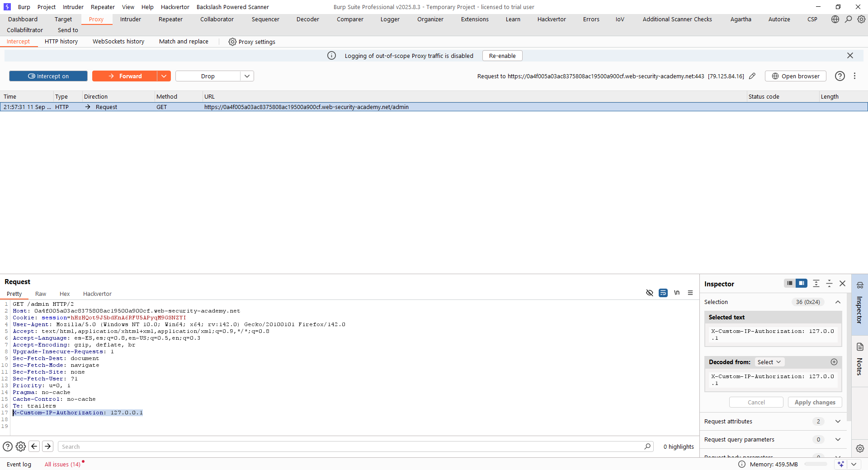Screen dimensions: 868x470
Task: Click the Search field below the request
Action: click(353, 446)
